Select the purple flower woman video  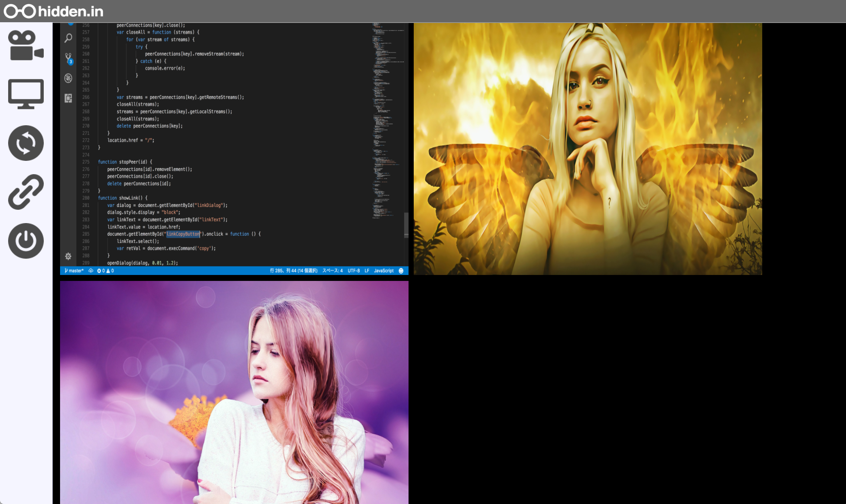pyautogui.click(x=234, y=392)
